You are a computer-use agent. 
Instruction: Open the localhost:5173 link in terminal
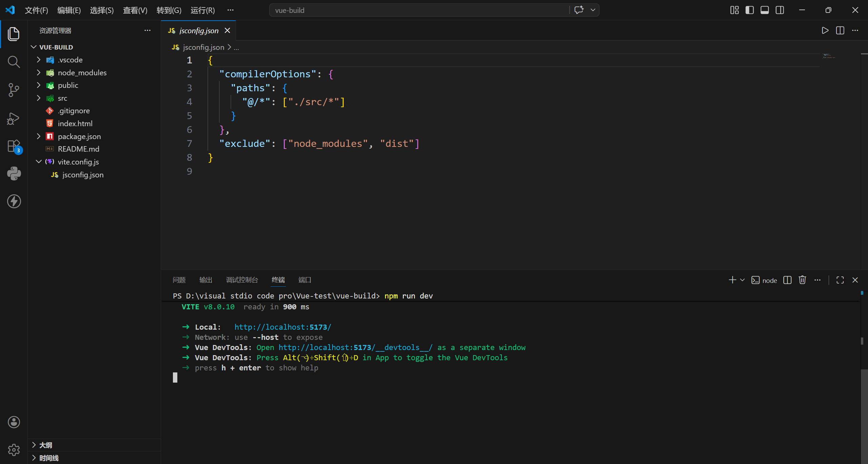282,327
